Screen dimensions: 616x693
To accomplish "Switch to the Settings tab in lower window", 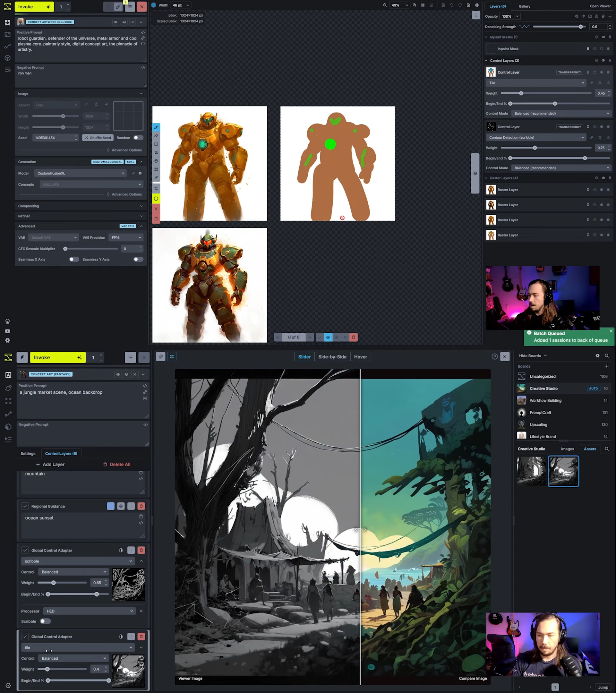I will tap(28, 454).
